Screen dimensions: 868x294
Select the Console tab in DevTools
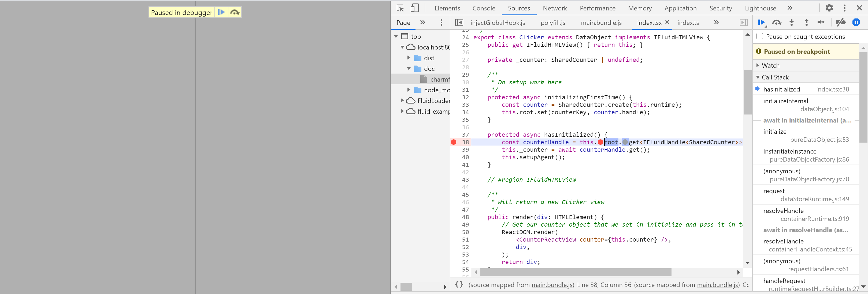(x=482, y=8)
